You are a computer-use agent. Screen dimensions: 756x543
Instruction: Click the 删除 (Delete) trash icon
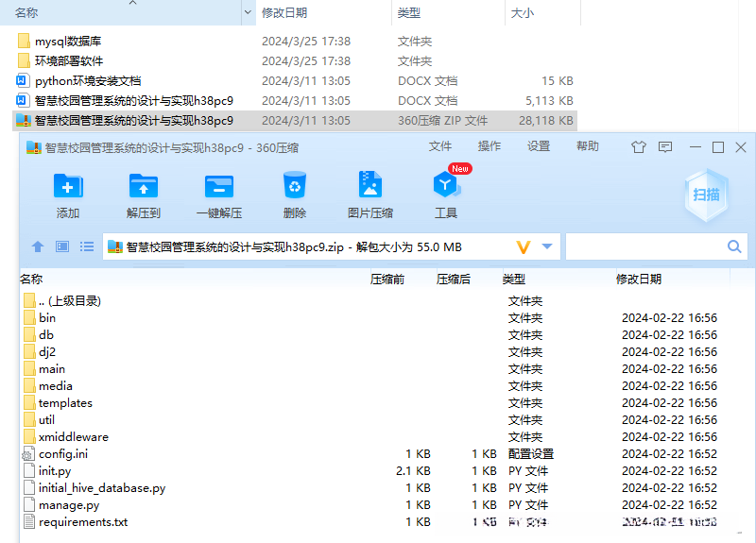click(295, 185)
